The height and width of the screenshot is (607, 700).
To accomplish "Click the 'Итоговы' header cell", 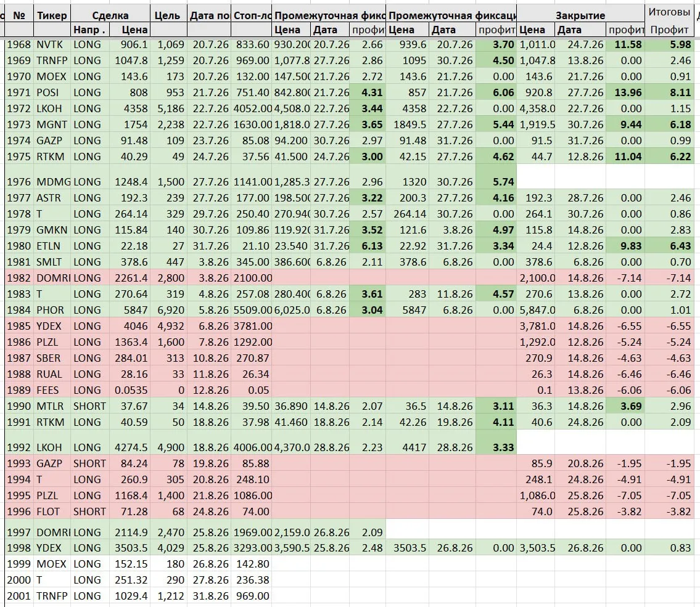I will click(x=669, y=12).
